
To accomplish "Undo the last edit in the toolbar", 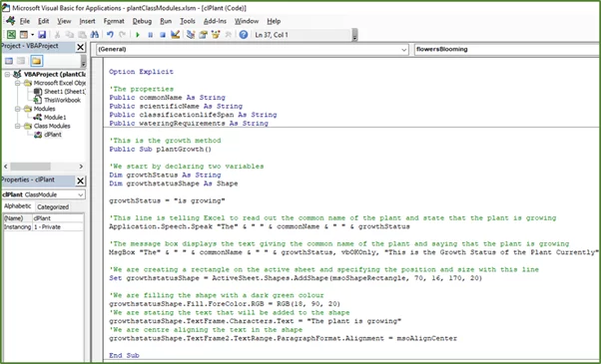I will pos(110,35).
